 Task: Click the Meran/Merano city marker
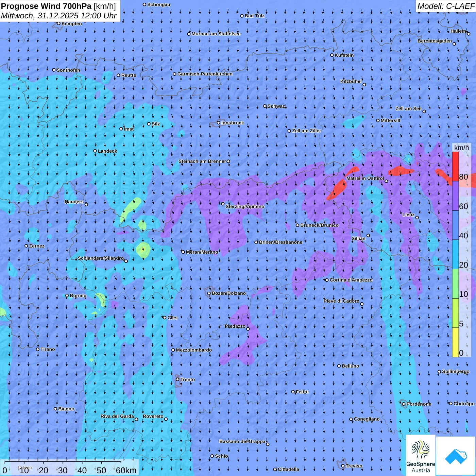pos(183,252)
